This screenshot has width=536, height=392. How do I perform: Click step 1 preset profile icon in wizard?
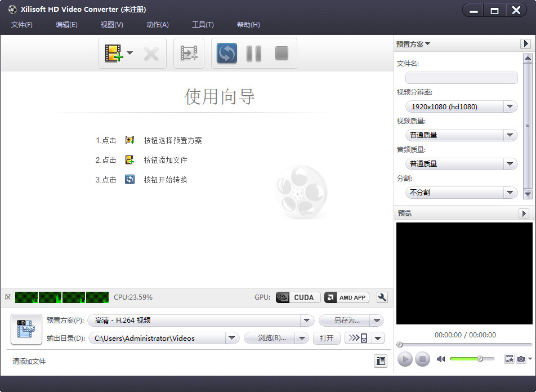click(129, 140)
